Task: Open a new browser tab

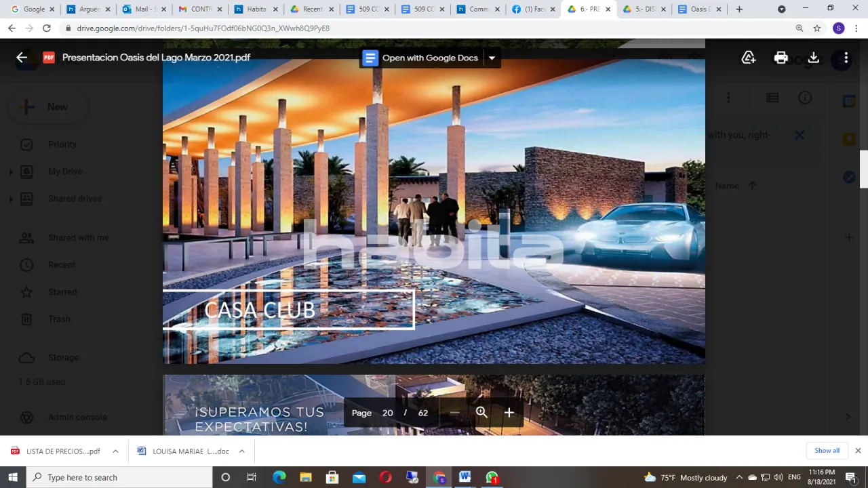Action: 739,9
